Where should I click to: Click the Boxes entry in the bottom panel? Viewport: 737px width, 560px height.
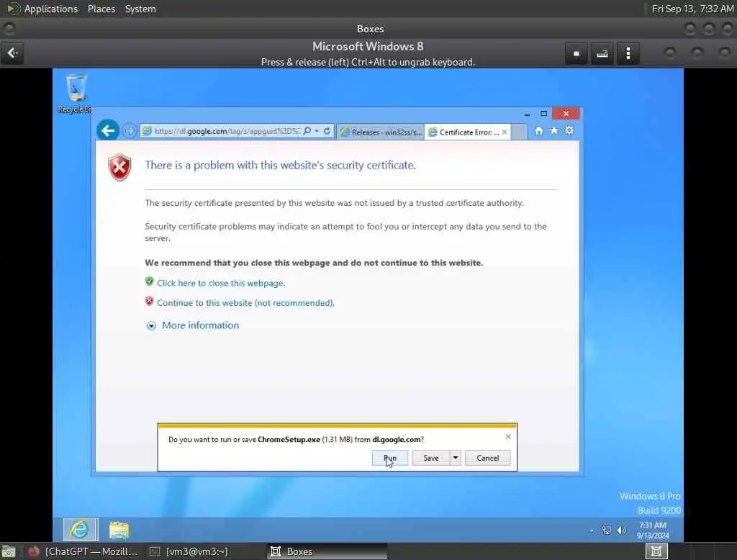click(327, 551)
